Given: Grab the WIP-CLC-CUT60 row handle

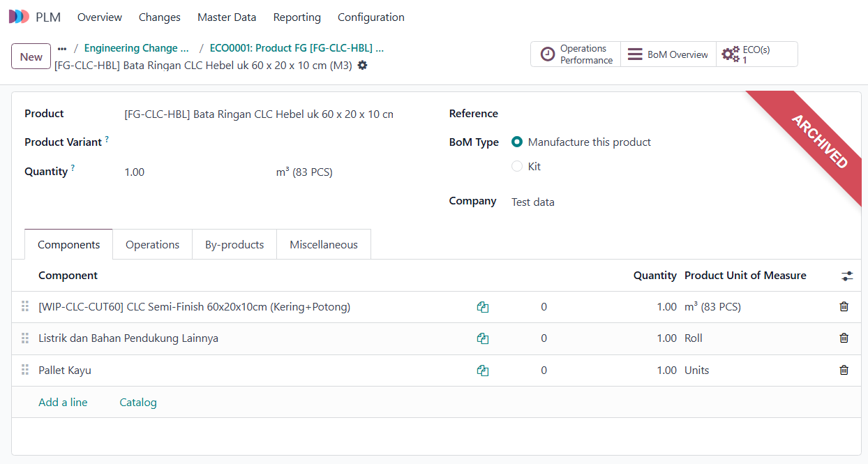Looking at the screenshot, I should click(x=25, y=307).
